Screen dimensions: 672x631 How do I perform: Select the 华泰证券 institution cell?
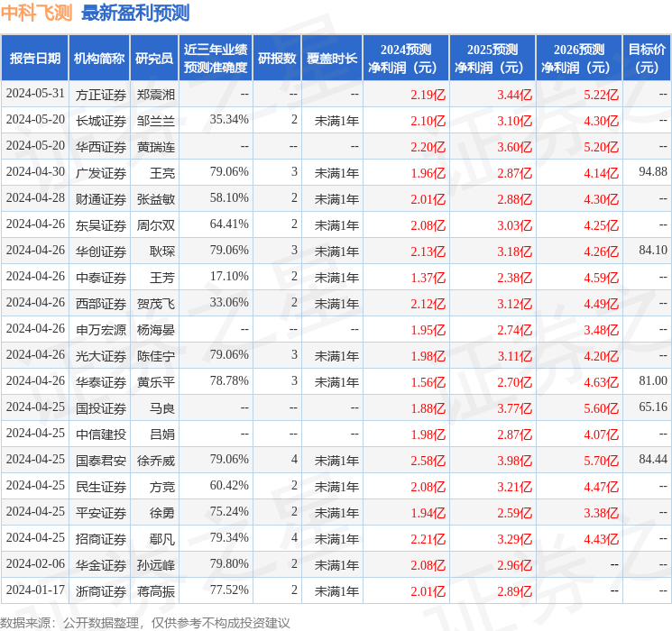click(101, 382)
